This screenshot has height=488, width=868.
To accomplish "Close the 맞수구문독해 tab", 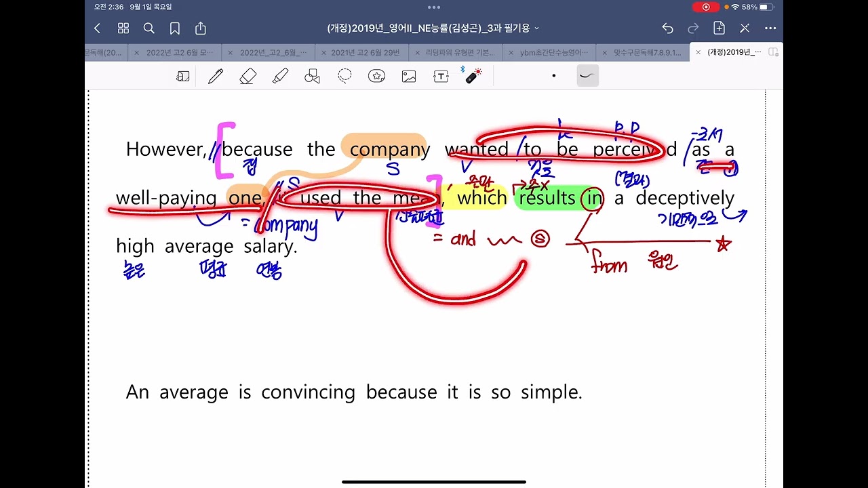I will [x=605, y=52].
